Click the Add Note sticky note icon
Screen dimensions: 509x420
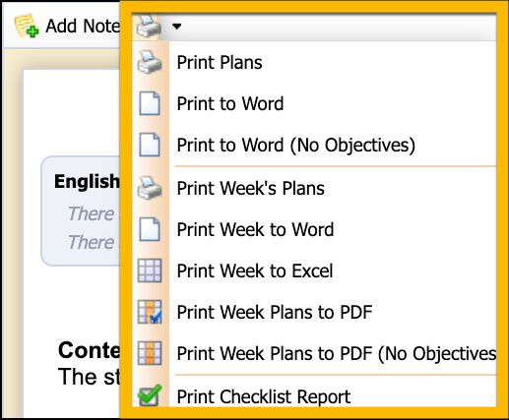(x=27, y=26)
